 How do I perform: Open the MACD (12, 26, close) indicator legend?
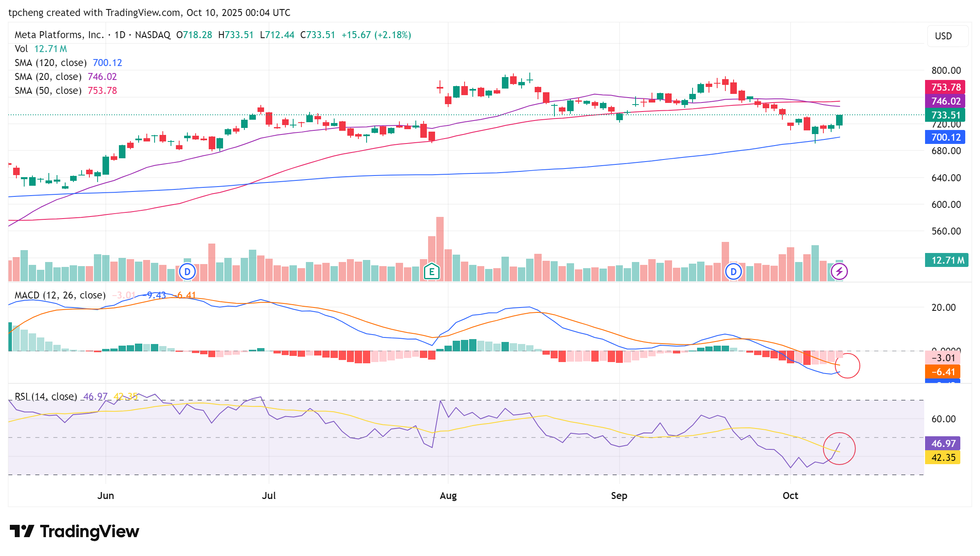(60, 295)
